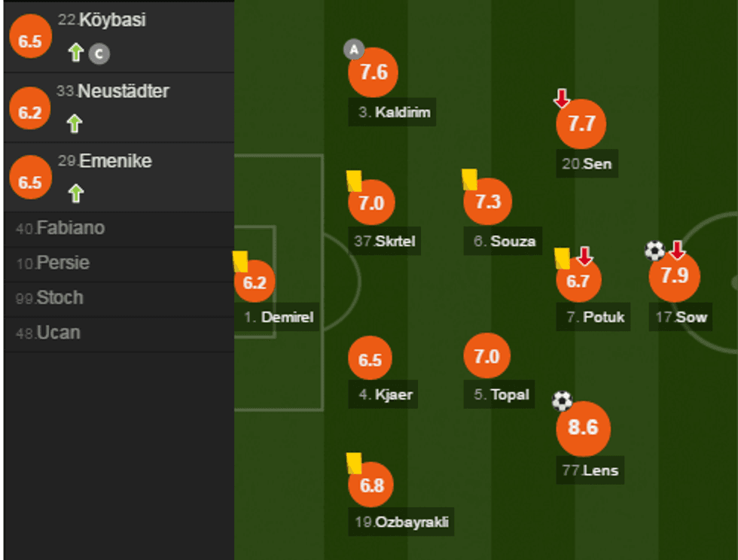
Task: Click Lens's 8.6 rating badge
Action: click(582, 429)
